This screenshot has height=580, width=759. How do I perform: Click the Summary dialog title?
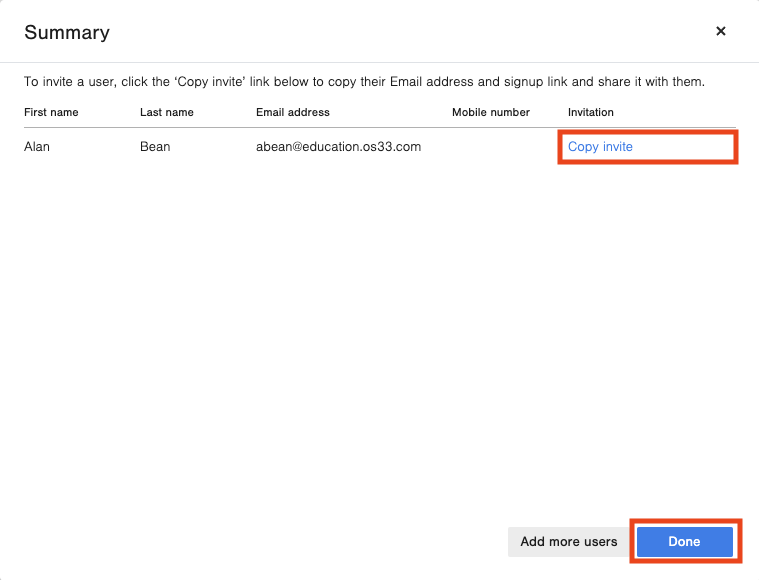[x=67, y=33]
